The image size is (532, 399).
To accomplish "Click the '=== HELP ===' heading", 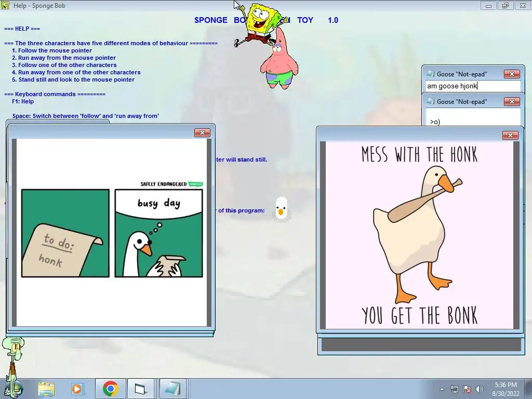I will pyautogui.click(x=22, y=29).
